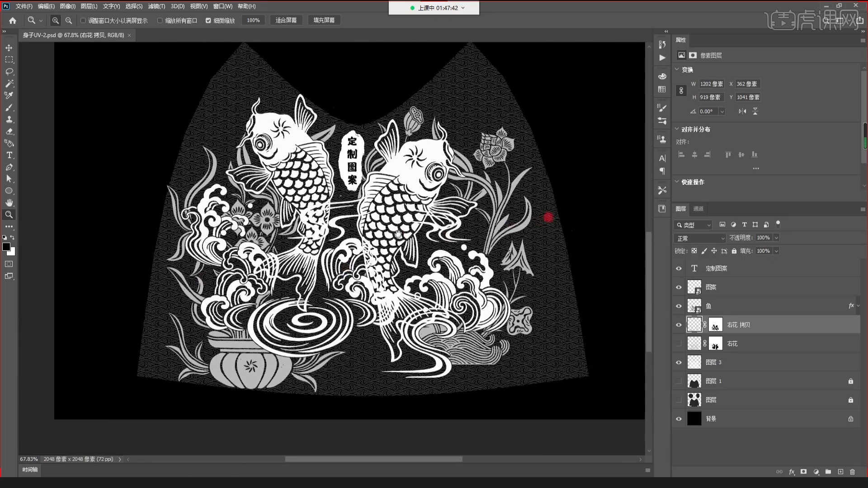Hide the 鱼 layer
Image resolution: width=868 pixels, height=488 pixels.
pyautogui.click(x=679, y=306)
